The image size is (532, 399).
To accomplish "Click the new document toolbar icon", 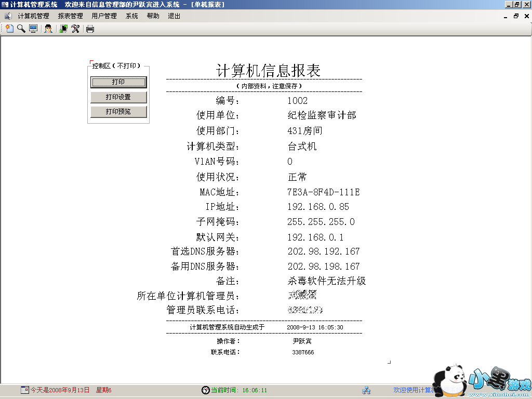I will [x=9, y=29].
